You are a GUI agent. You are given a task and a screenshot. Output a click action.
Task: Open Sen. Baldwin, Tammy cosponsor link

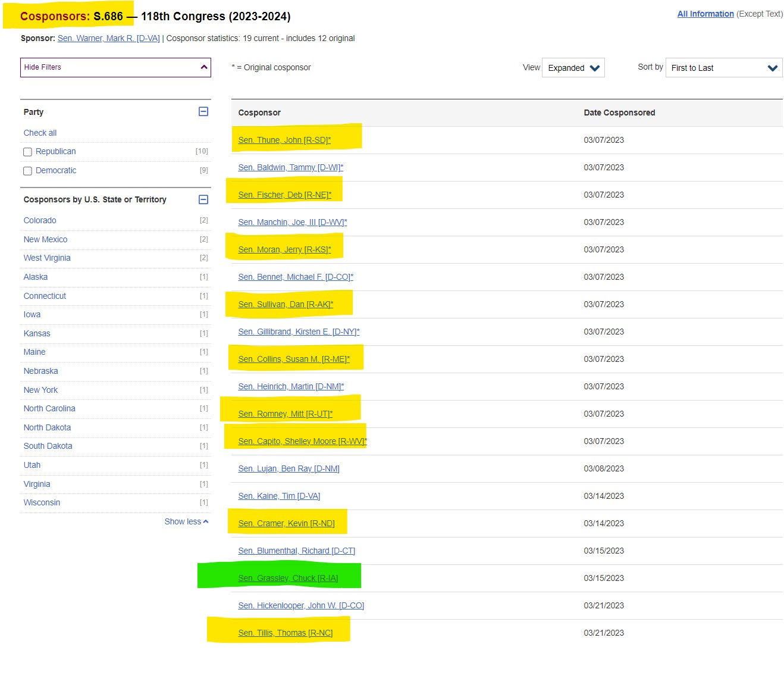291,167
